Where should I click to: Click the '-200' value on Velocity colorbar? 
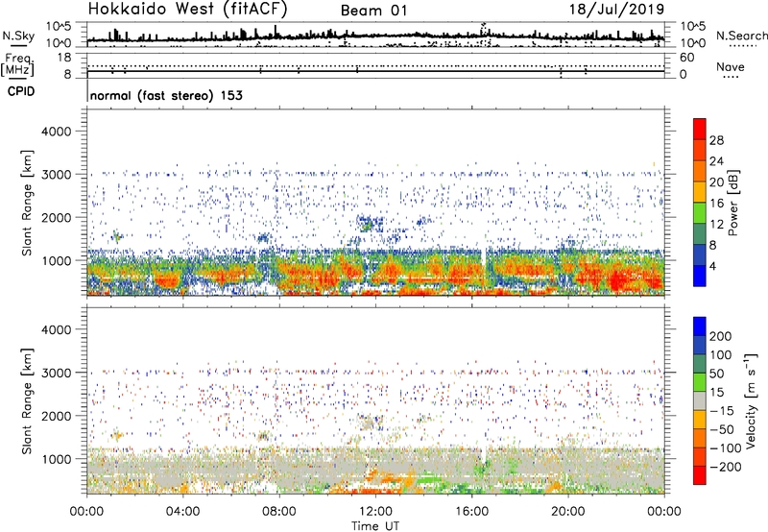coord(728,467)
